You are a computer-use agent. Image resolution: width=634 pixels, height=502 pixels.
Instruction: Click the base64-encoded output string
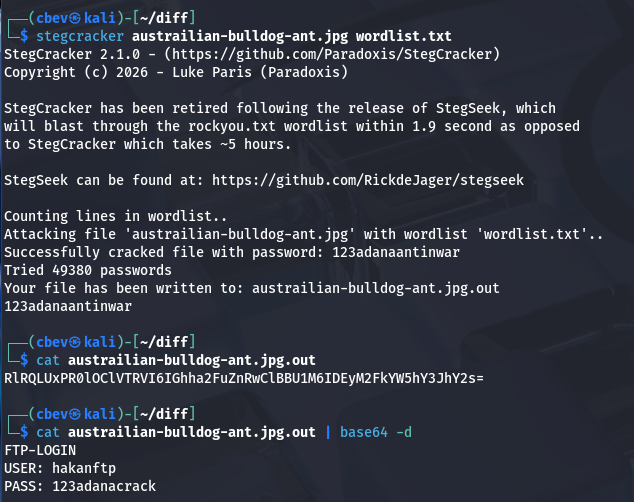(245, 378)
